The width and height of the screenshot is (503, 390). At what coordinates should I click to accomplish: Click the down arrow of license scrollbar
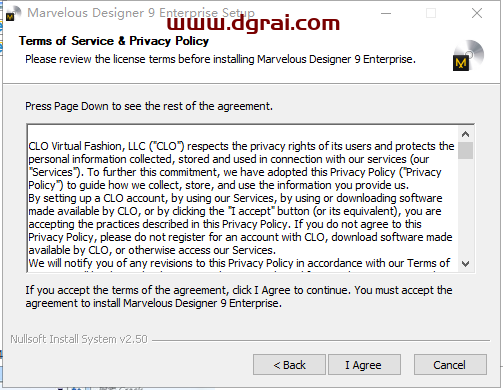(465, 264)
